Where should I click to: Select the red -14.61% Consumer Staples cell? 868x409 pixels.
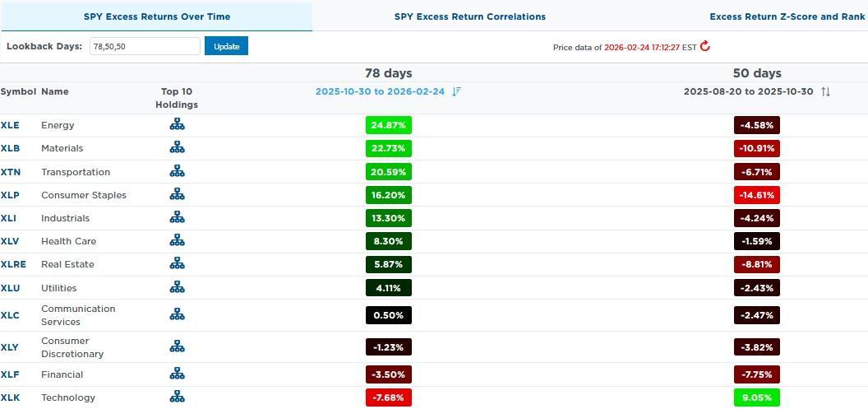[756, 195]
